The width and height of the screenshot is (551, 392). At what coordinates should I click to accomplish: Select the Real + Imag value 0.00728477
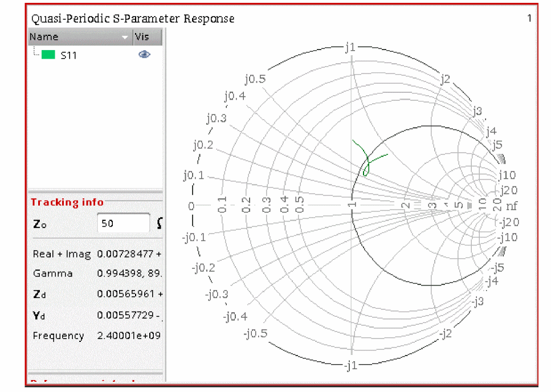(x=125, y=254)
